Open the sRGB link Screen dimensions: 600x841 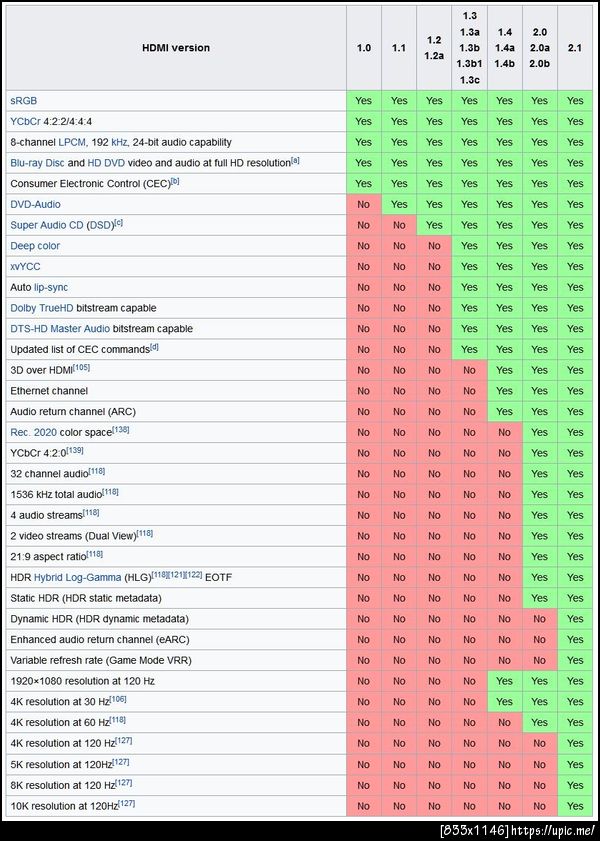[24, 100]
